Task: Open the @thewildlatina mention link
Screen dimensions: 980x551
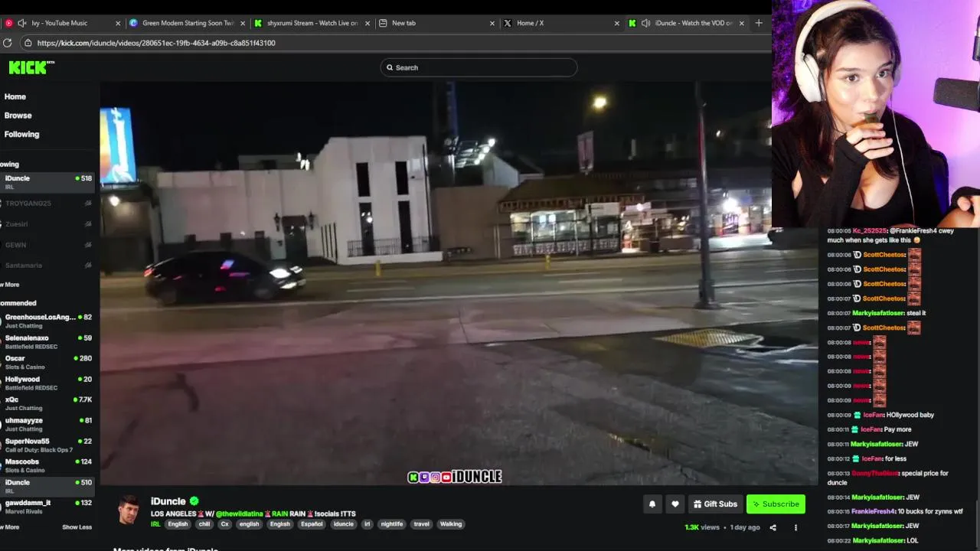Action: [x=239, y=514]
